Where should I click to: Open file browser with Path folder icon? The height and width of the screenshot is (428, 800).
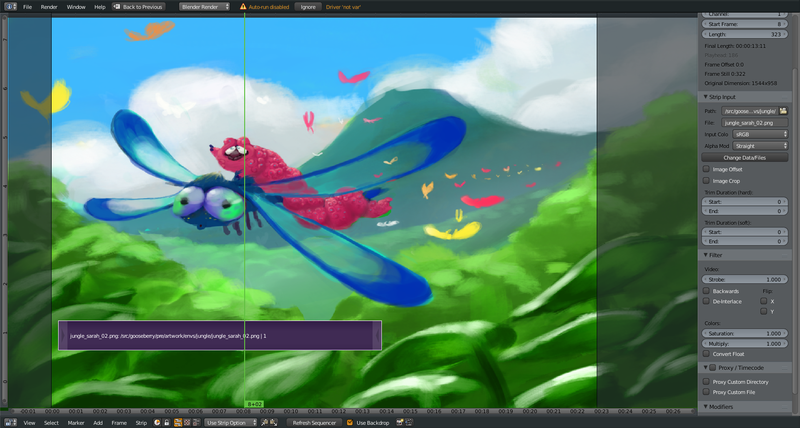(x=784, y=110)
